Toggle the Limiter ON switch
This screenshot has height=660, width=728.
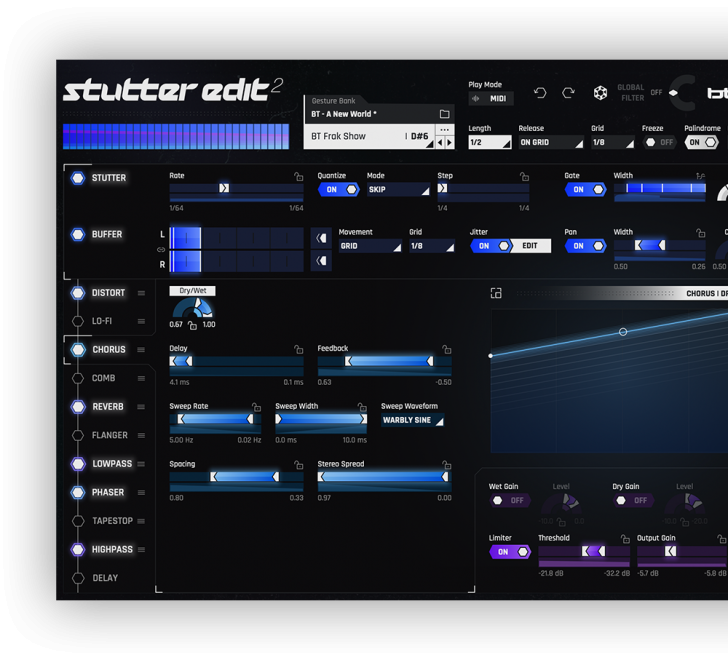(510, 552)
